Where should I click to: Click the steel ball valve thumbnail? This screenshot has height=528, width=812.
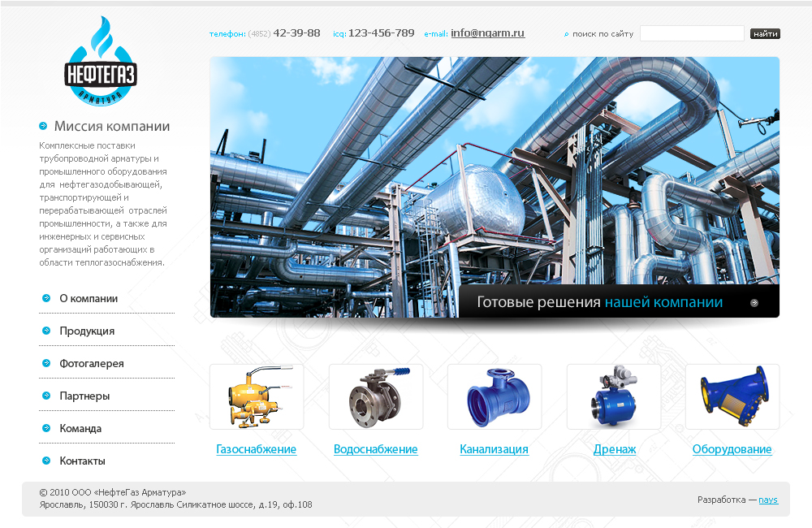point(376,397)
